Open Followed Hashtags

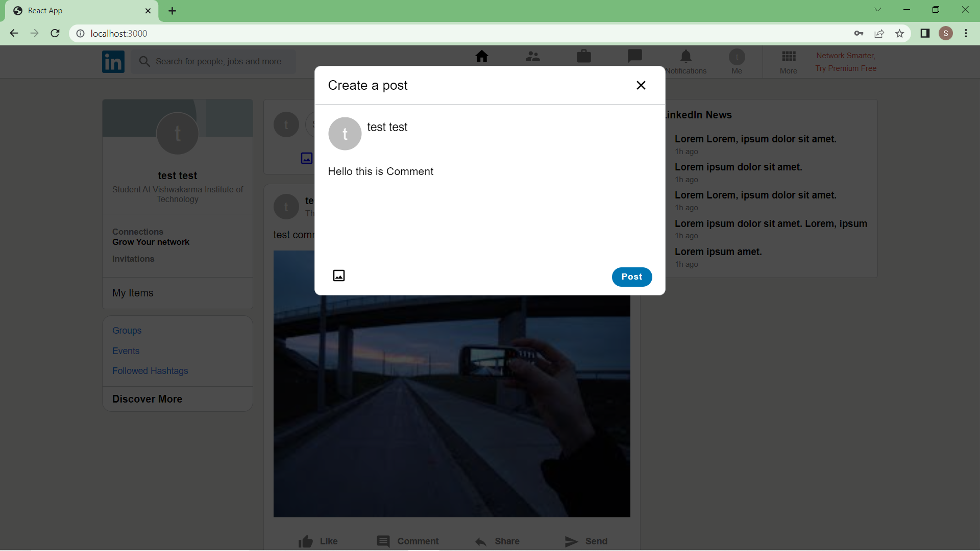point(150,371)
